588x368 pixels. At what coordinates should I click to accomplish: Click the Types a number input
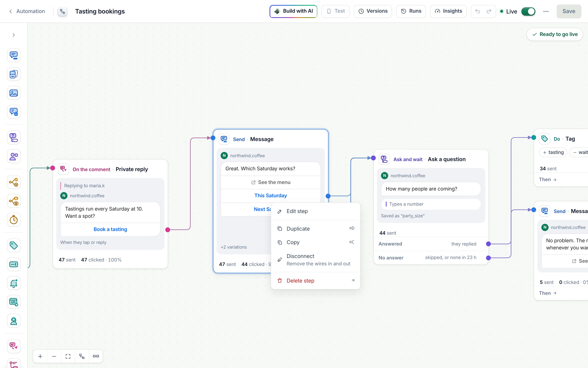431,204
